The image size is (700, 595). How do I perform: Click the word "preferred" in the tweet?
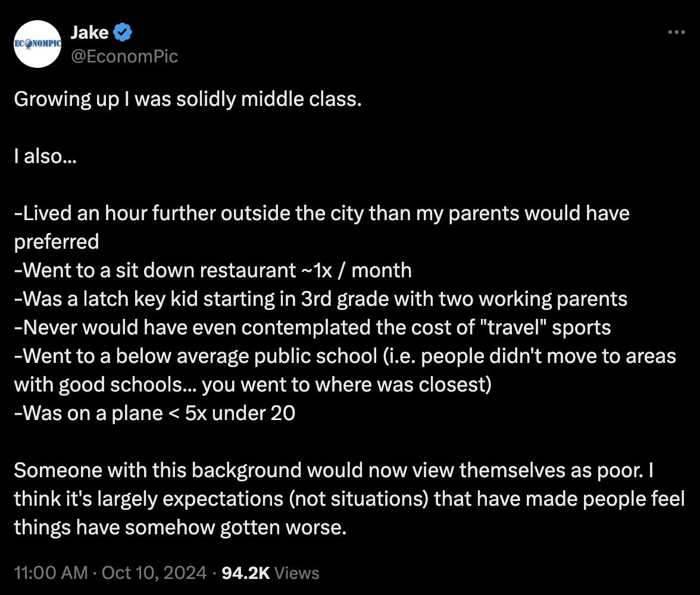(57, 242)
